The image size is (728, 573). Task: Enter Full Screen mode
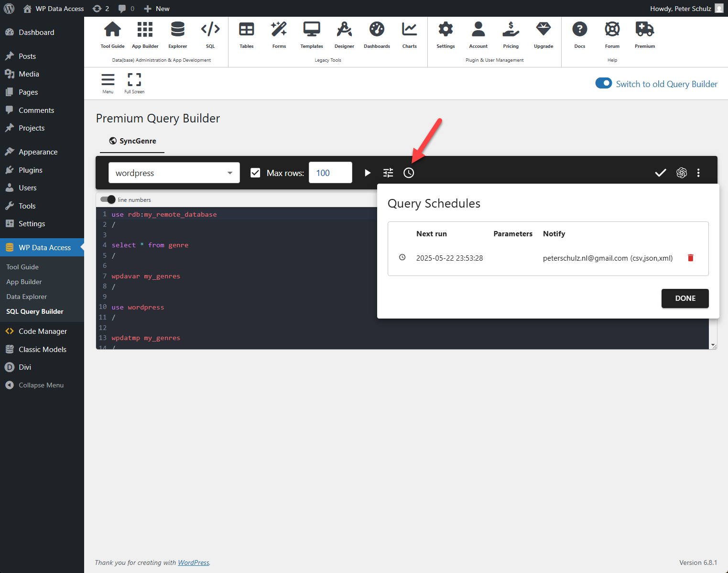134,80
